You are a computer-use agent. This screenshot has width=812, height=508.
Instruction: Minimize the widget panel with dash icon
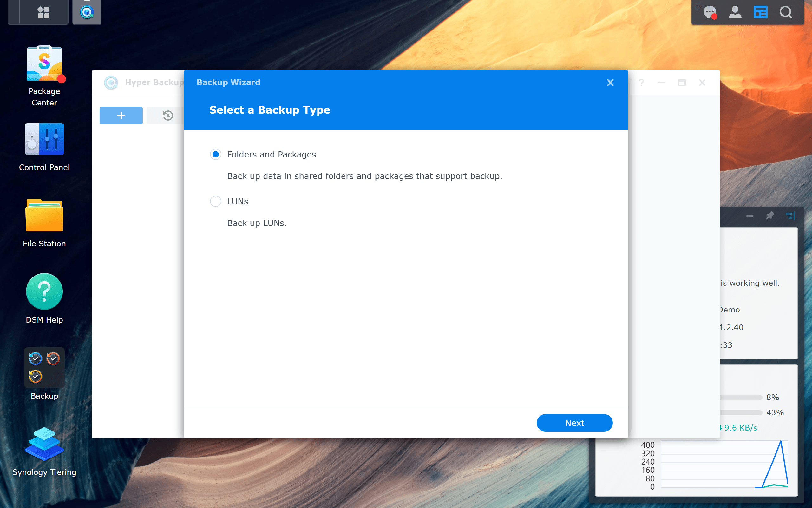pyautogui.click(x=750, y=216)
